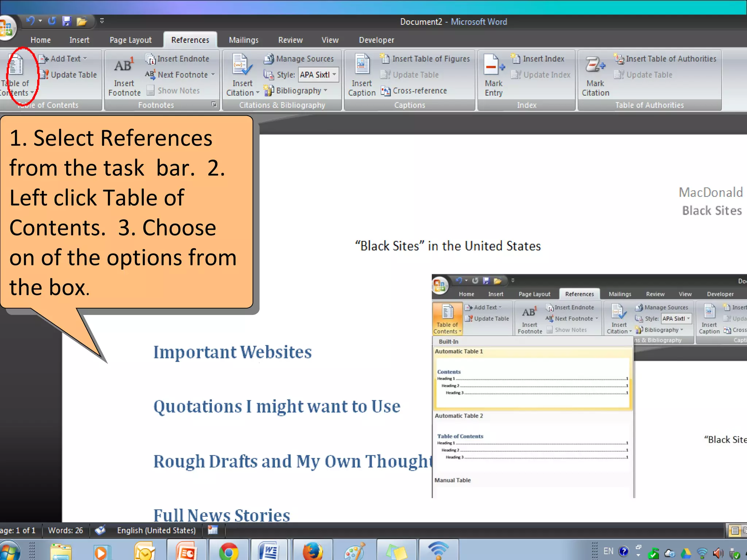This screenshot has width=747, height=560.
Task: Click the Words: 26 status bar entry
Action: click(x=65, y=530)
